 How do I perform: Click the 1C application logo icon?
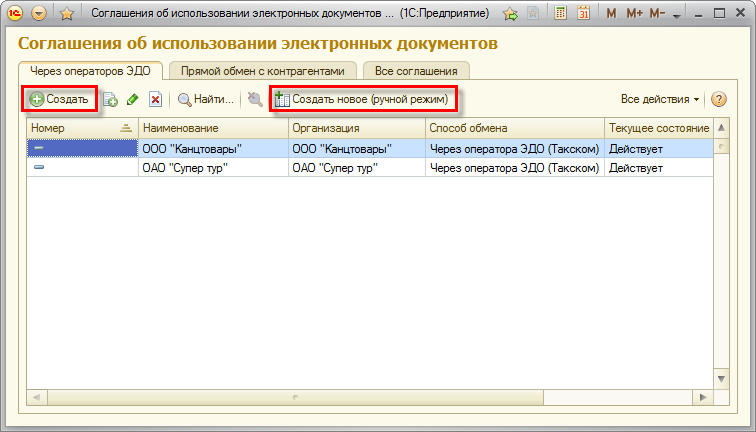[x=15, y=13]
